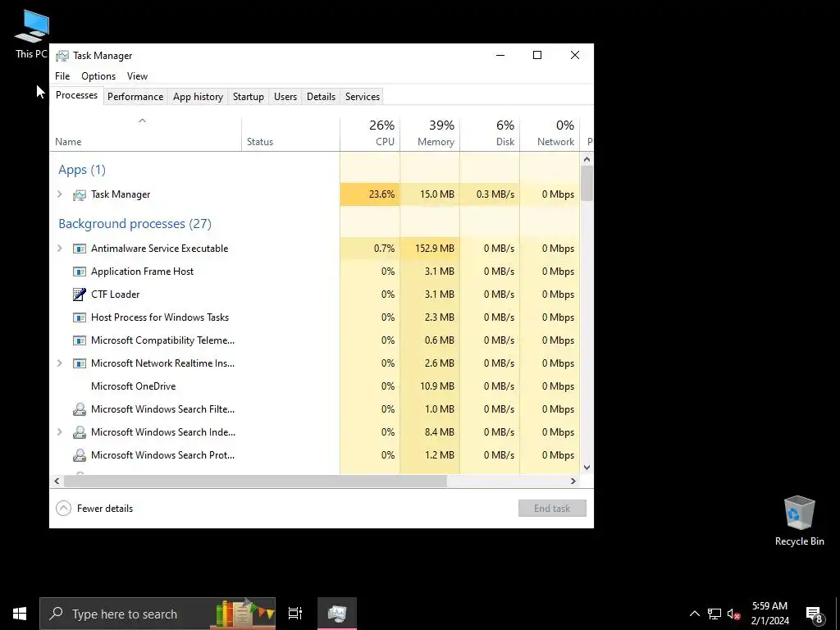Click the Apps (1) group heading

(82, 170)
